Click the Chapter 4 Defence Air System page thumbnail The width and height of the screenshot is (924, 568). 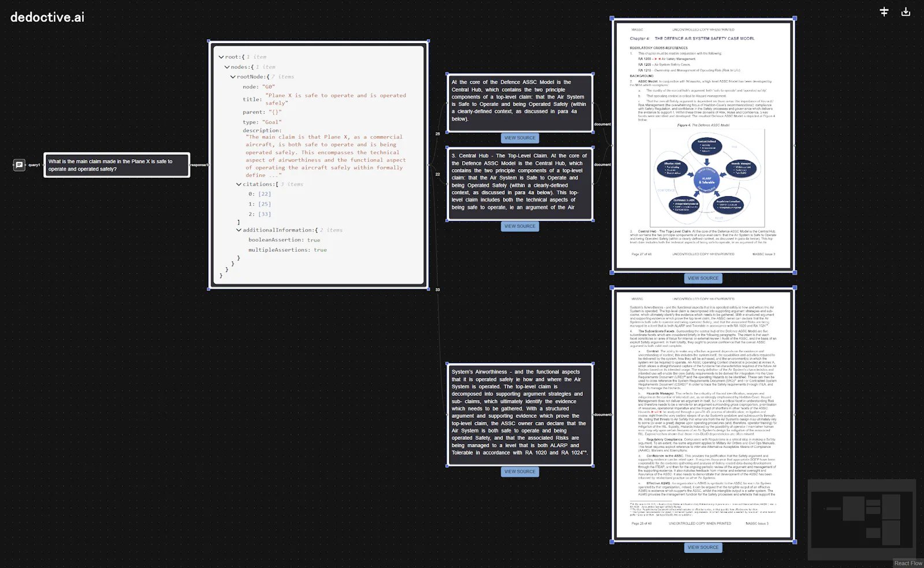click(x=703, y=145)
